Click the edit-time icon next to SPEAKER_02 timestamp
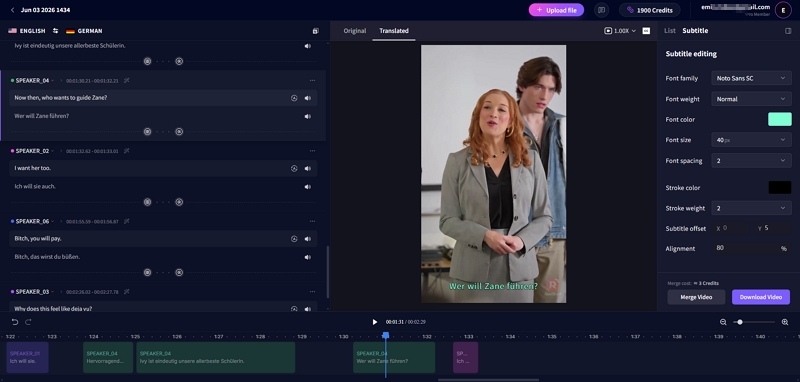This screenshot has height=382, width=800. [x=127, y=151]
